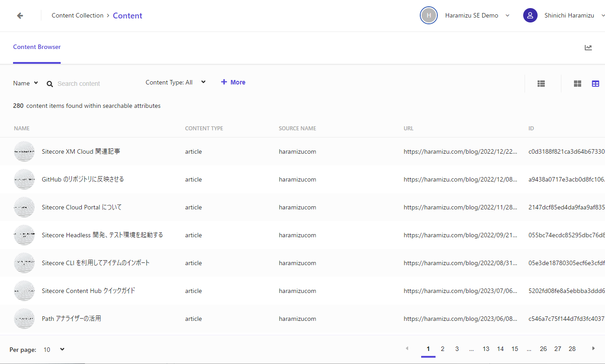Click URL ending blog/2022/12/22
Screen dimensions: 605x364
pos(461,151)
